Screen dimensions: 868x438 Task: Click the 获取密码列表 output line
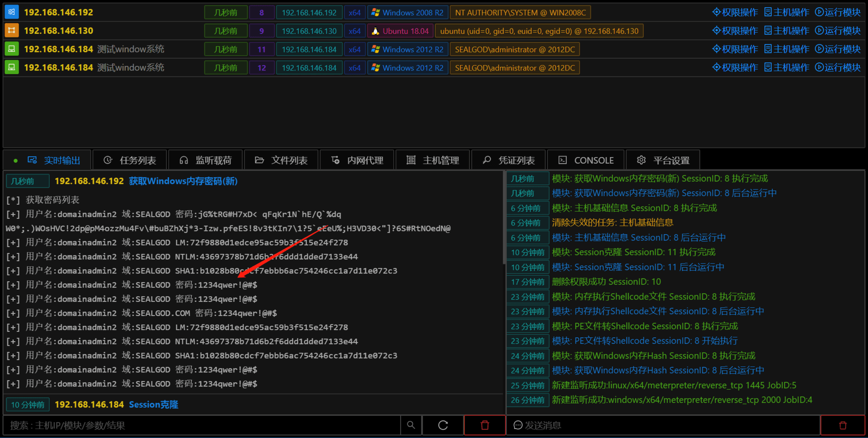43,200
